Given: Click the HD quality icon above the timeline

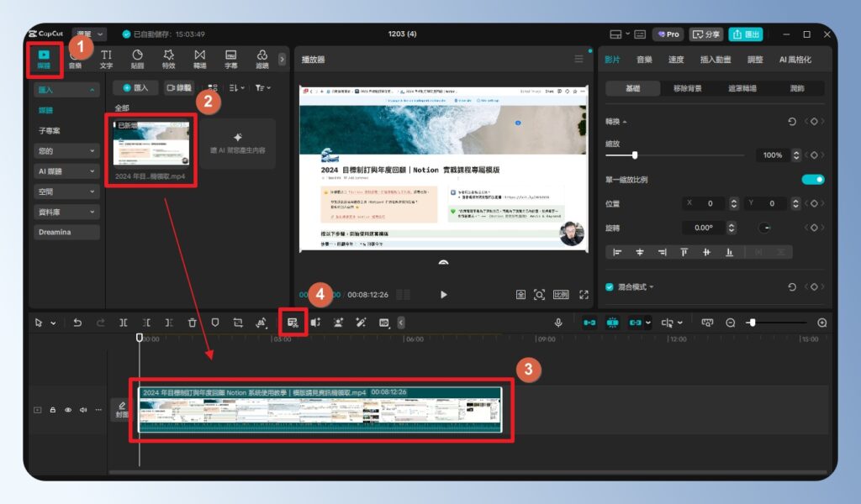Looking at the screenshot, I should 385,323.
